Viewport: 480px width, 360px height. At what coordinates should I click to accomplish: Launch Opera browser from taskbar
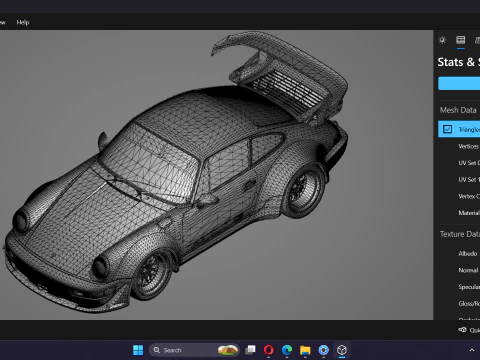(269, 350)
